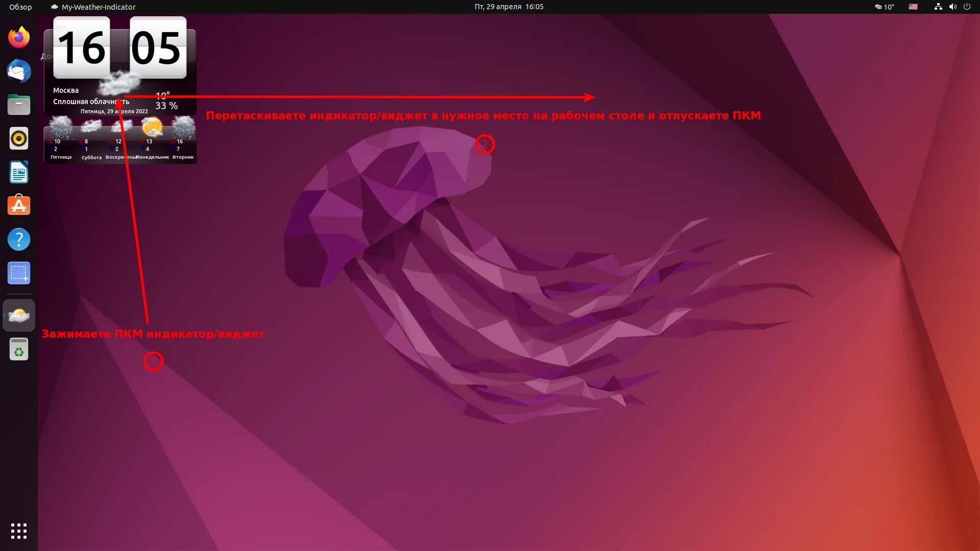
Task: Open calendar from date and clock
Action: point(508,7)
